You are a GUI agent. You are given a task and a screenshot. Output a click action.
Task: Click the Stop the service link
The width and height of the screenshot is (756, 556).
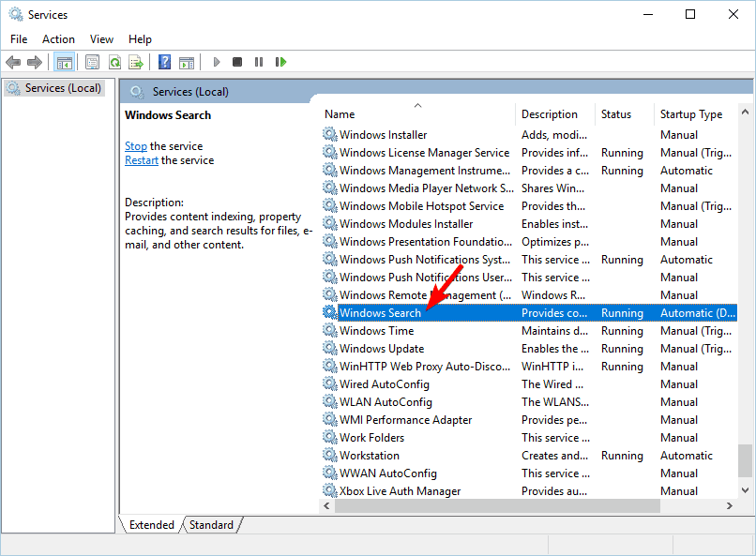136,146
